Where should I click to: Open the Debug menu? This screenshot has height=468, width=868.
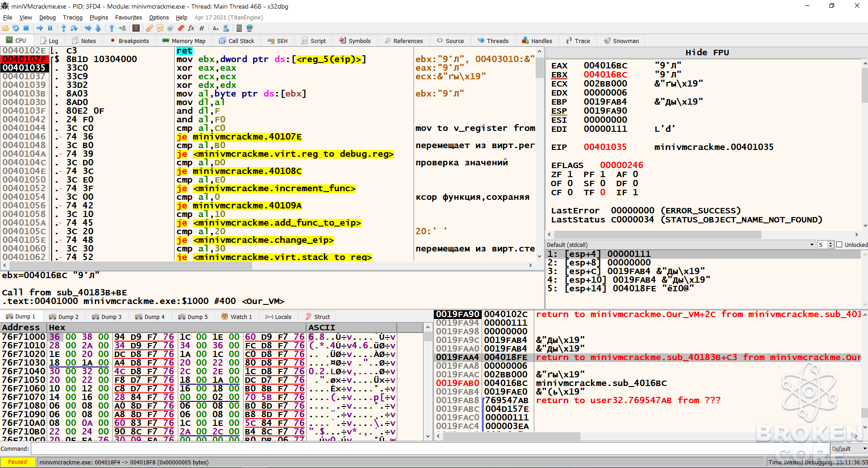coord(47,17)
